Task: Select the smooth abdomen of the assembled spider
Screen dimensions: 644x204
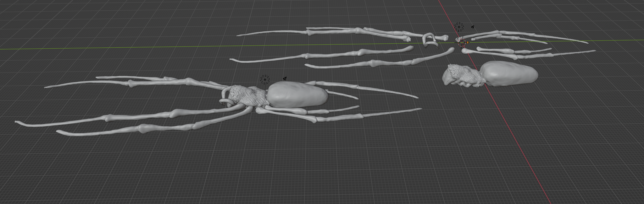Action: pos(297,94)
